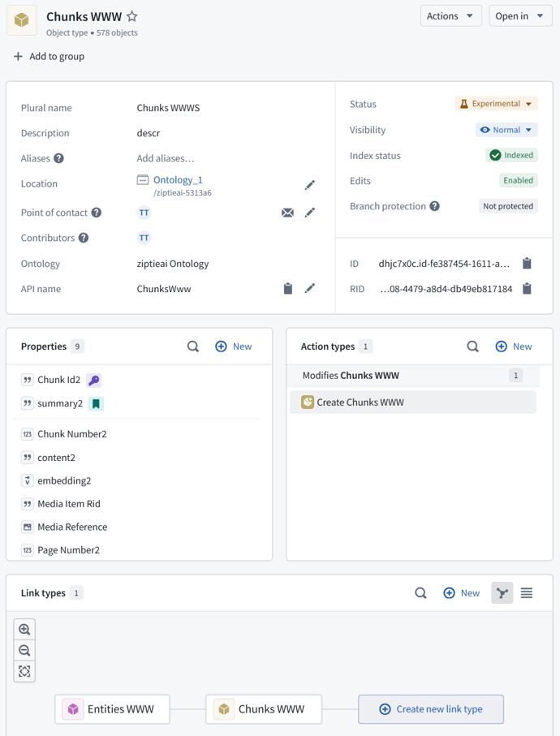Search action types with magnifier icon

click(x=472, y=346)
